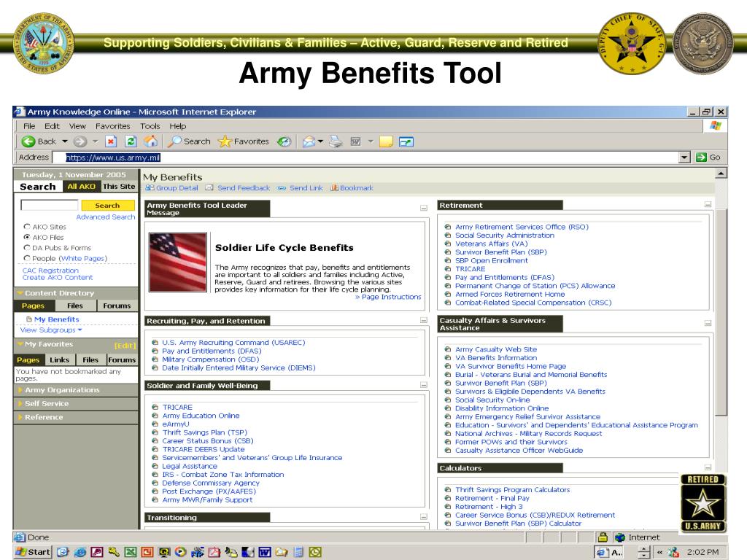Switch to Links tab in My Favorites

pyautogui.click(x=60, y=360)
